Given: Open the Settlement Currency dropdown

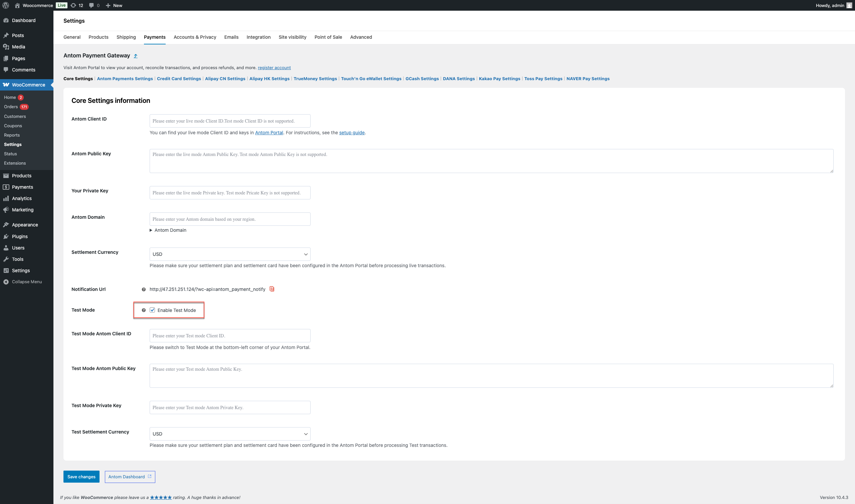Looking at the screenshot, I should pos(230,254).
